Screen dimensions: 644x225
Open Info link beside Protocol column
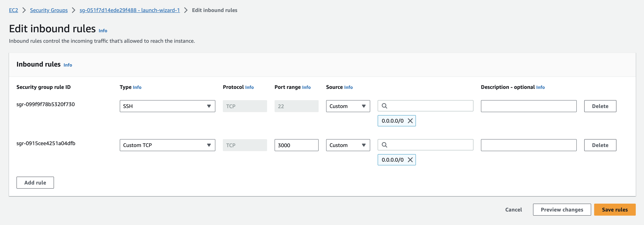[249, 87]
